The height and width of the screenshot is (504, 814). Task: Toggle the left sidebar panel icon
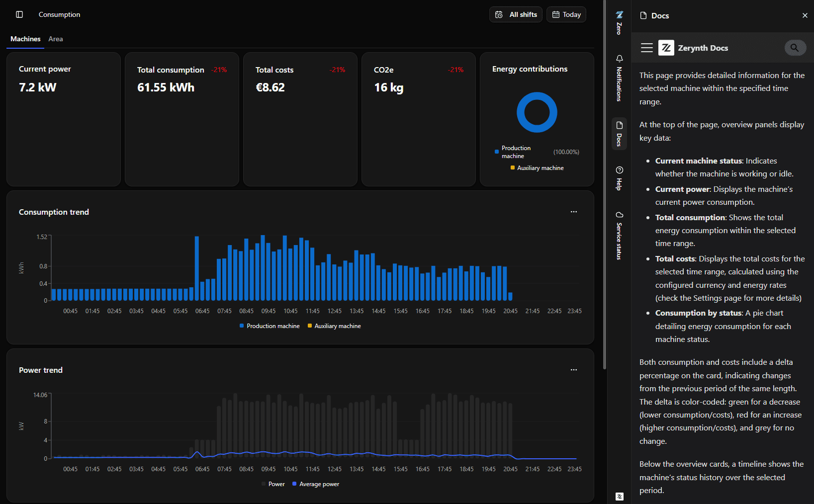[19, 14]
